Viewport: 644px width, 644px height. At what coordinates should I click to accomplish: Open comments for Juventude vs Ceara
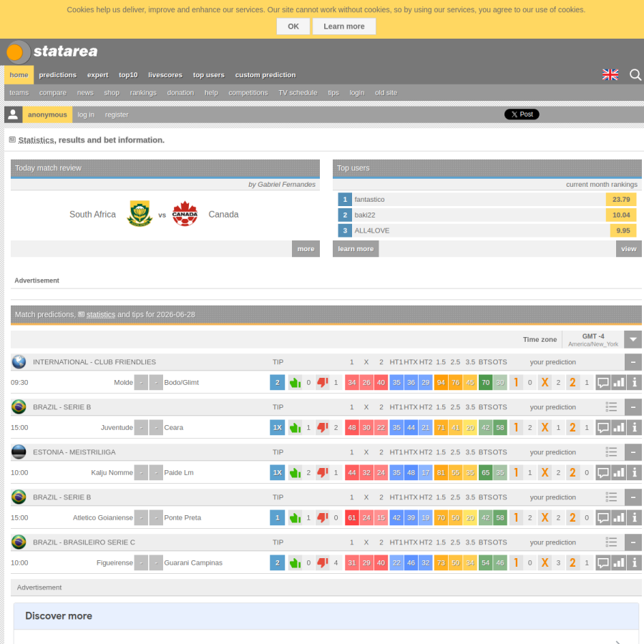(x=602, y=428)
